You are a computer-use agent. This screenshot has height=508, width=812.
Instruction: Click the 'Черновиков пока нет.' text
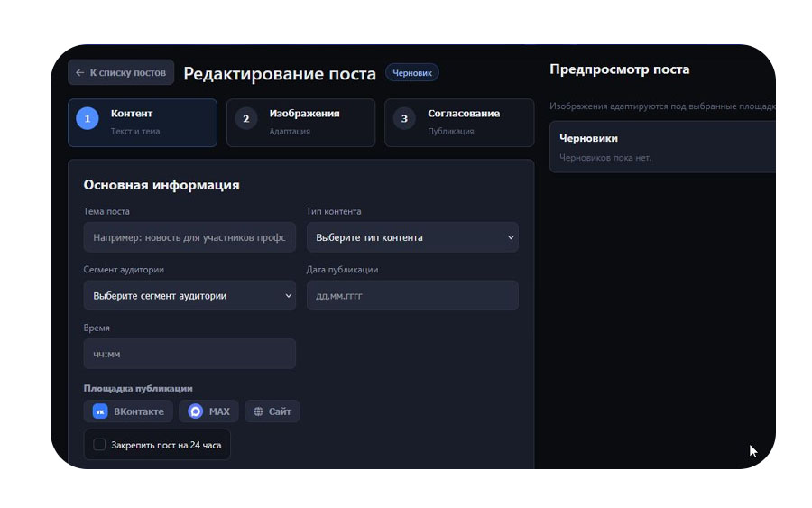pyautogui.click(x=605, y=157)
